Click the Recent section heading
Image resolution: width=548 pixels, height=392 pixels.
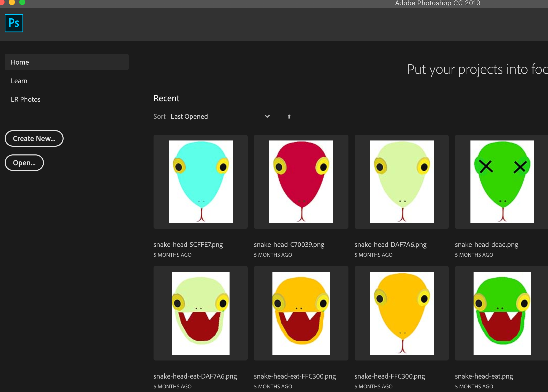coord(166,98)
